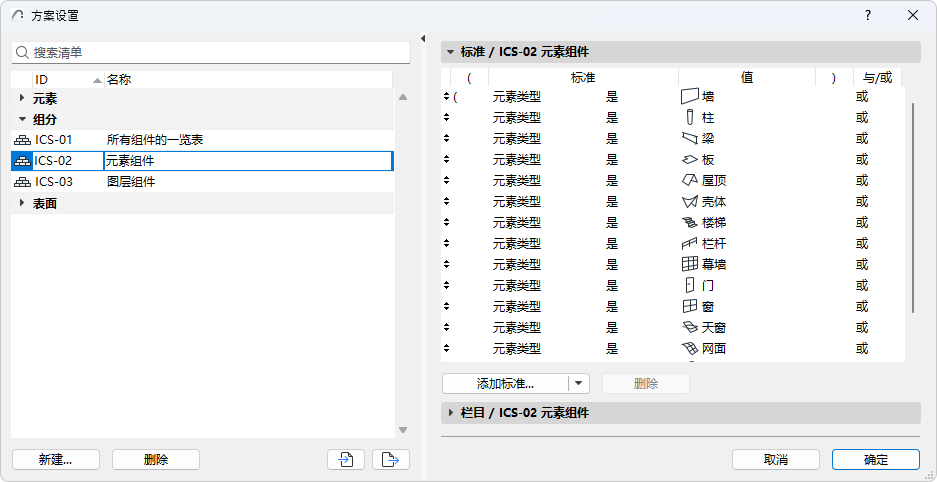Image resolution: width=937 pixels, height=482 pixels.
Task: Click the import scheme icon button
Action: 346,460
